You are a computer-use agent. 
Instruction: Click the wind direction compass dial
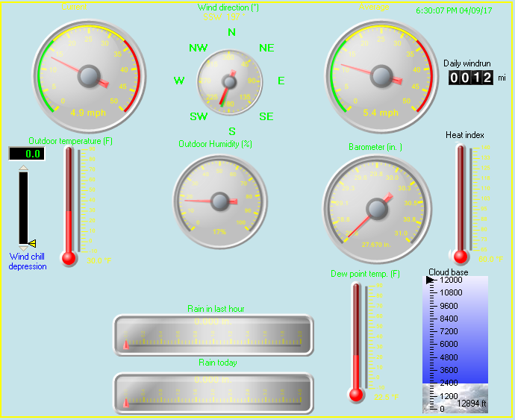(229, 82)
